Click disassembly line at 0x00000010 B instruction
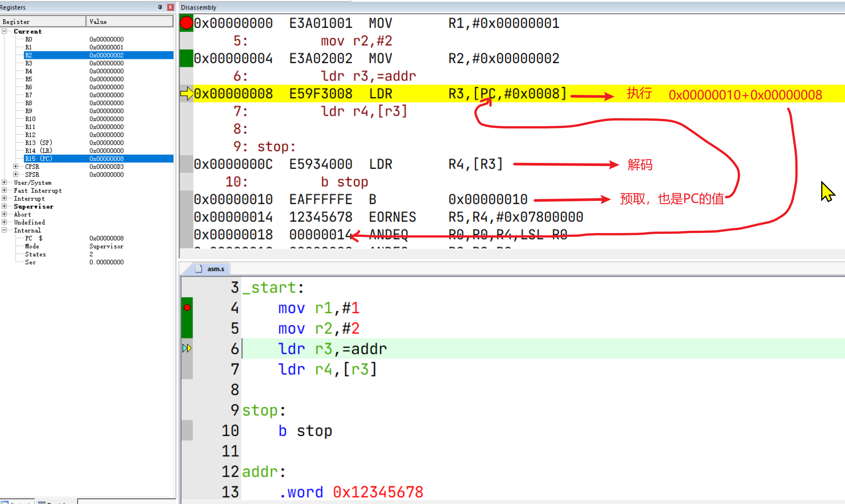Image resolution: width=845 pixels, height=504 pixels. pyautogui.click(x=361, y=199)
